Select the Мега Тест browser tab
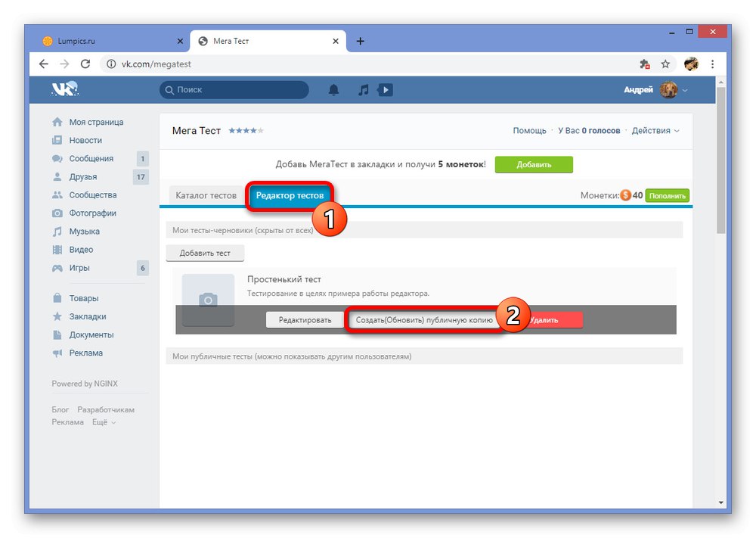 pyautogui.click(x=268, y=41)
